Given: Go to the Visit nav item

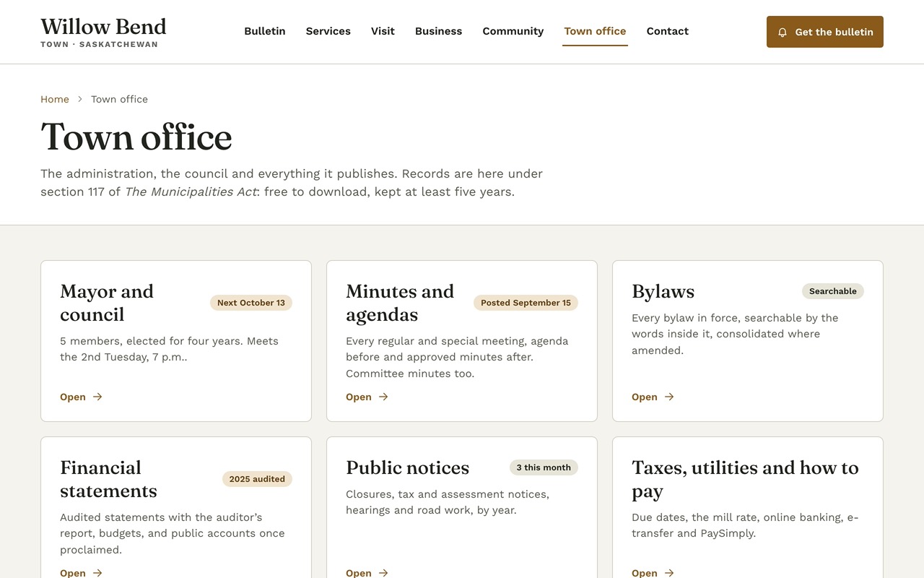Looking at the screenshot, I should click(383, 31).
